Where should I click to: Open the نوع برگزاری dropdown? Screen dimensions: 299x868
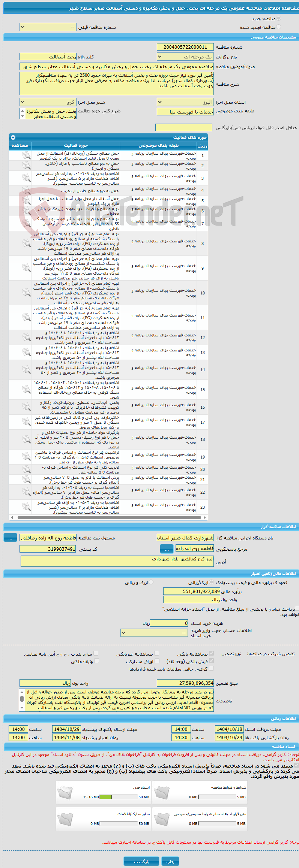pyautogui.click(x=185, y=57)
